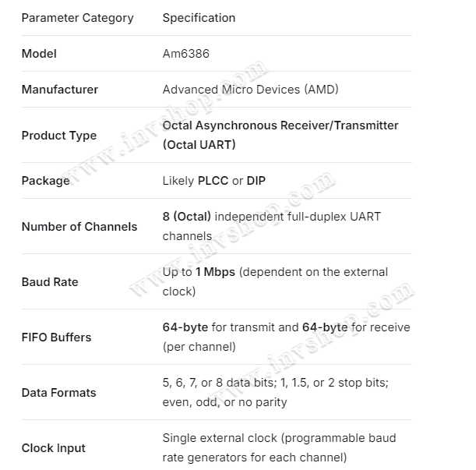Select the "Clock Input" row label

point(54,448)
